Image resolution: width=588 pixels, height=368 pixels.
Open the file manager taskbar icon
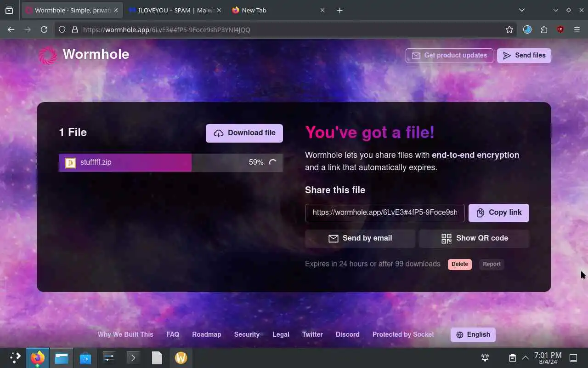coord(62,358)
